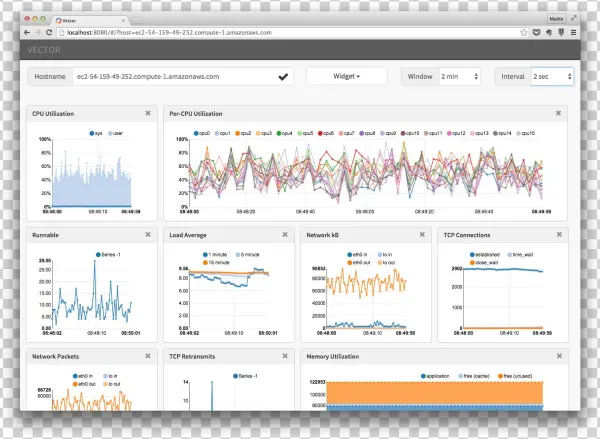Toggle user series in CPU Utilization legend
The image size is (600, 439).
tap(115, 133)
